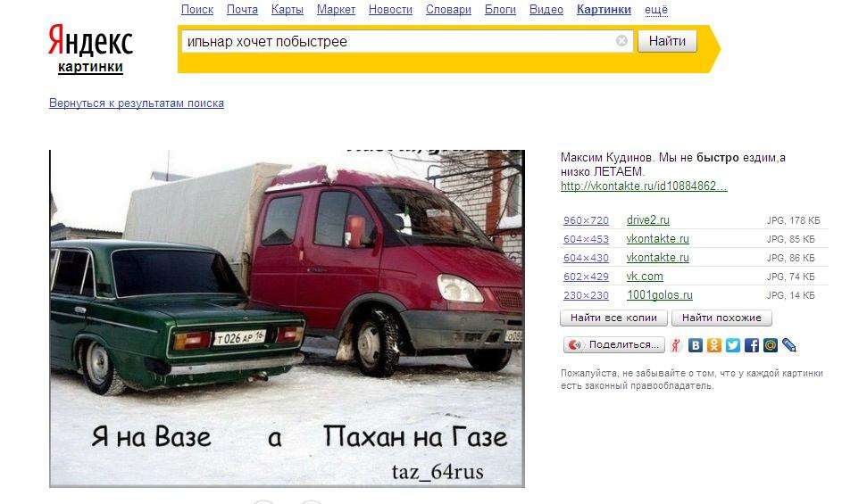Switch to the Видео tab
Image resolution: width=842 pixels, height=504 pixels.
tap(546, 10)
